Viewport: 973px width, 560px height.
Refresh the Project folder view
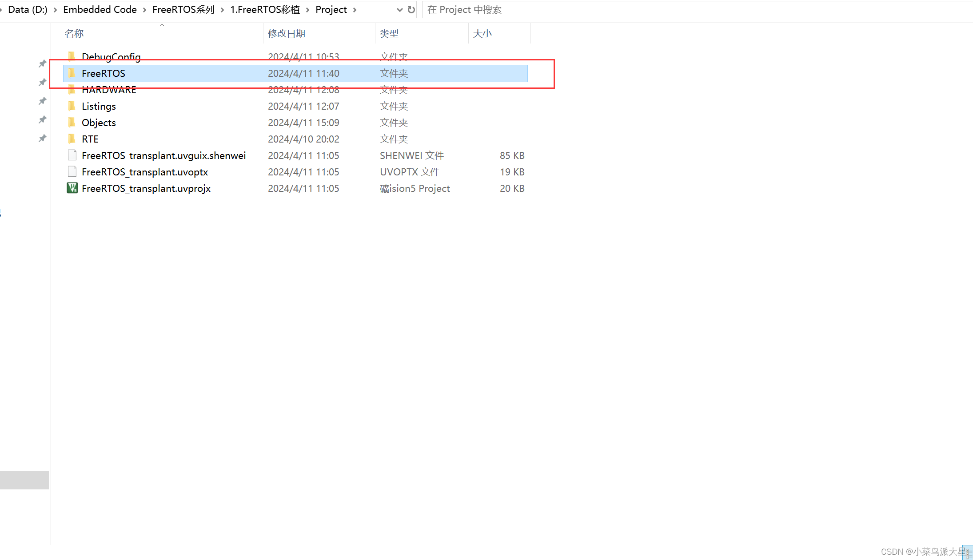pos(411,10)
